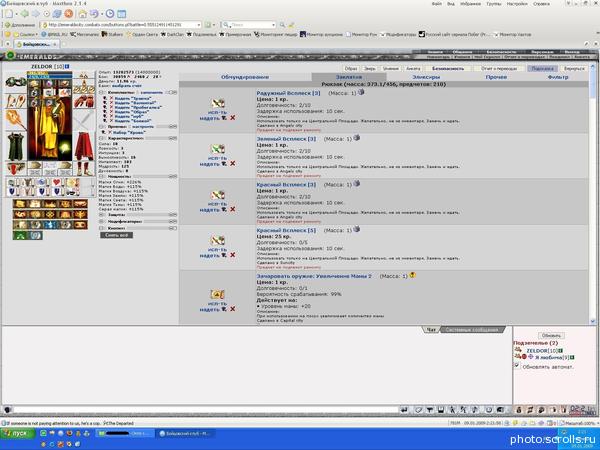Screen dimensions: 600x450
Task: Switch to the Прочее tab
Action: coord(496,77)
